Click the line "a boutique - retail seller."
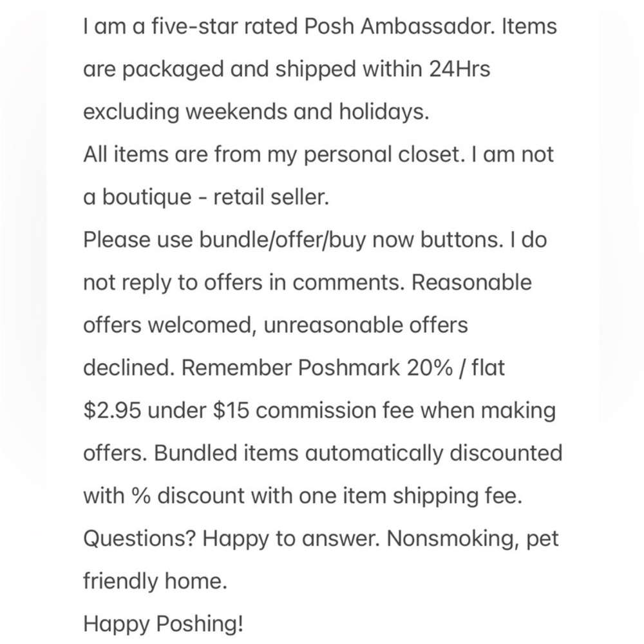 206,197
